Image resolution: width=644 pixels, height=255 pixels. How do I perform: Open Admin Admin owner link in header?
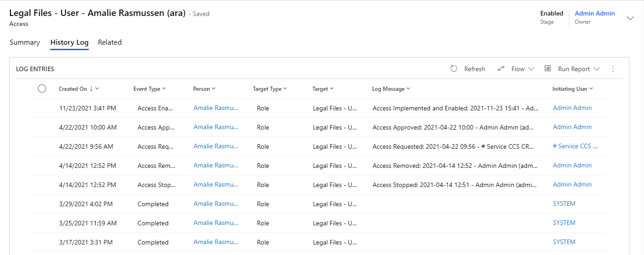tap(594, 13)
